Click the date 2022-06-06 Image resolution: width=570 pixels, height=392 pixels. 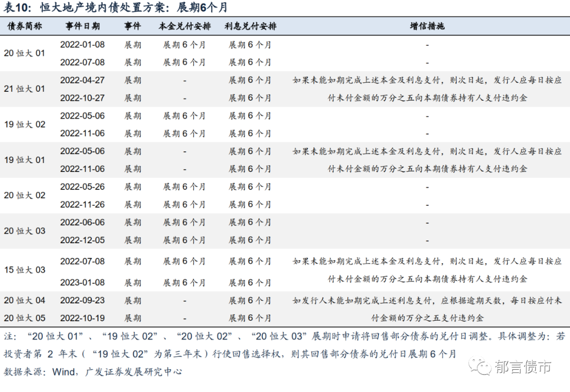[82, 222]
